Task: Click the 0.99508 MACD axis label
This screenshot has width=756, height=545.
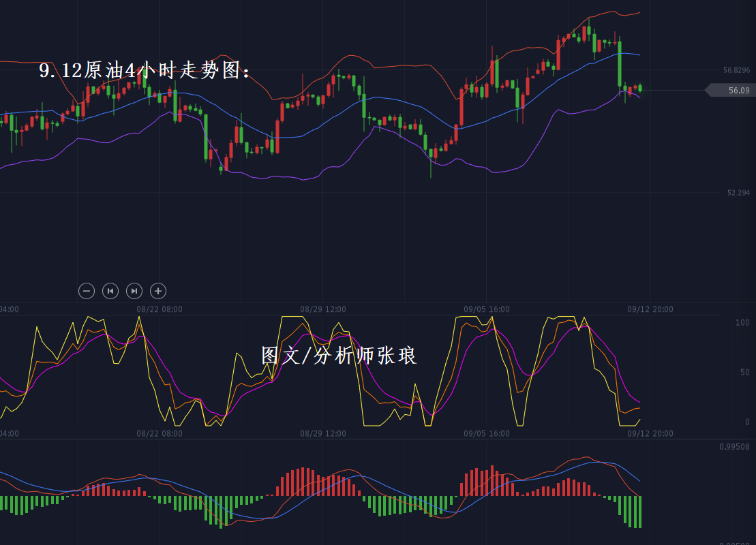Action: tap(734, 447)
